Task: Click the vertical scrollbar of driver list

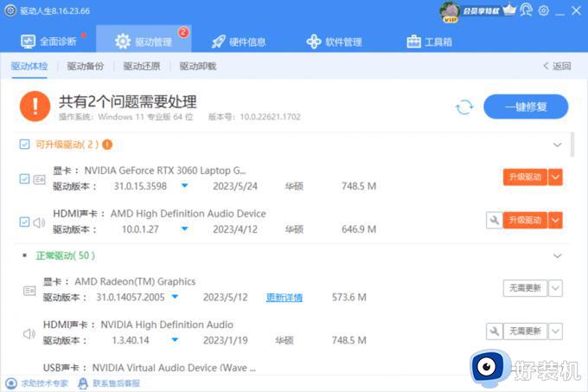Action: (572, 145)
